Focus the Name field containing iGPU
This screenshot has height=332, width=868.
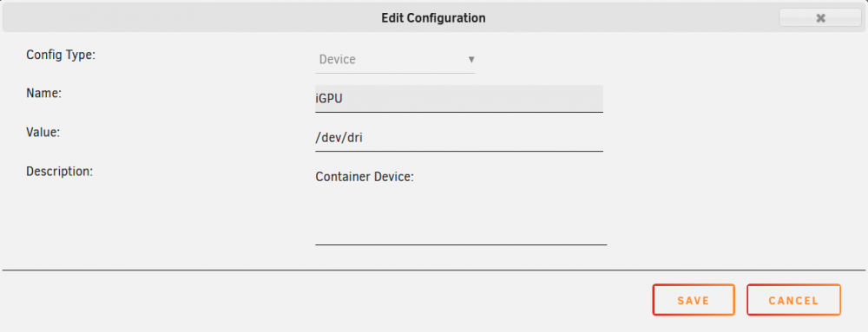point(459,98)
